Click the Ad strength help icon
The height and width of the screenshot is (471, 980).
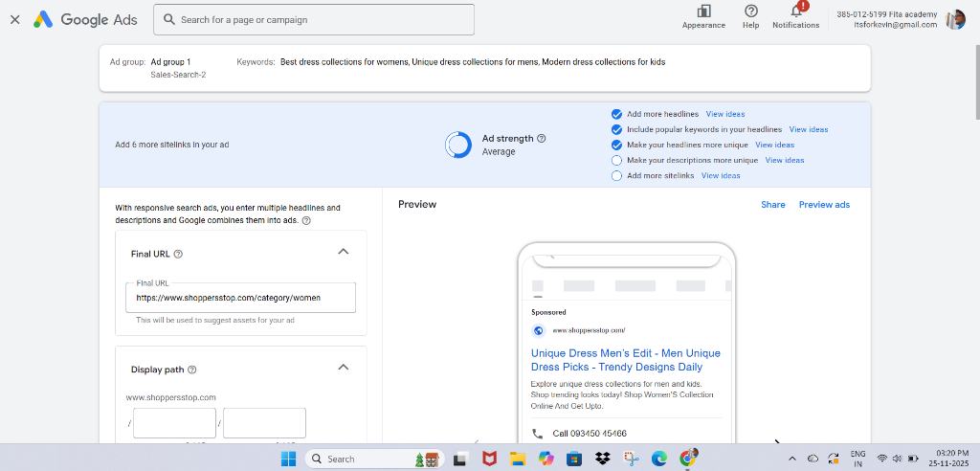coord(542,138)
